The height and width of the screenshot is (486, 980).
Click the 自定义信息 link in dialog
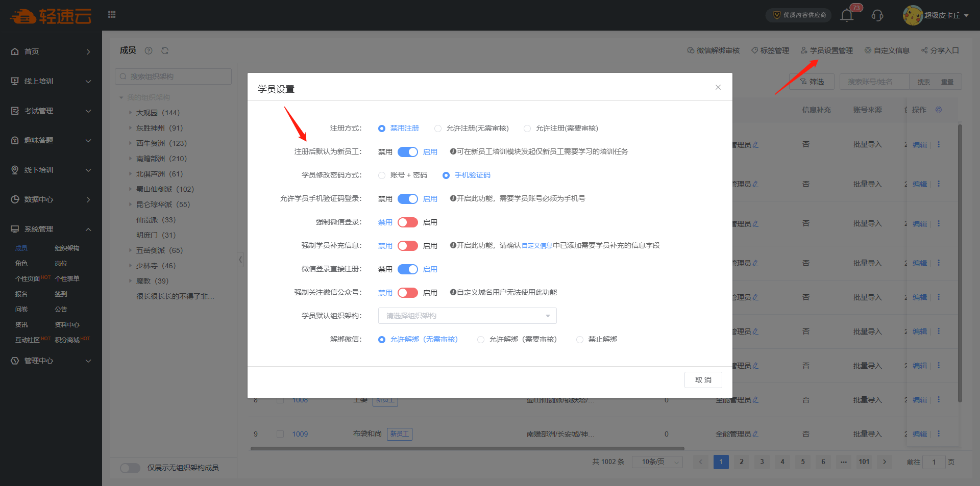pyautogui.click(x=536, y=246)
